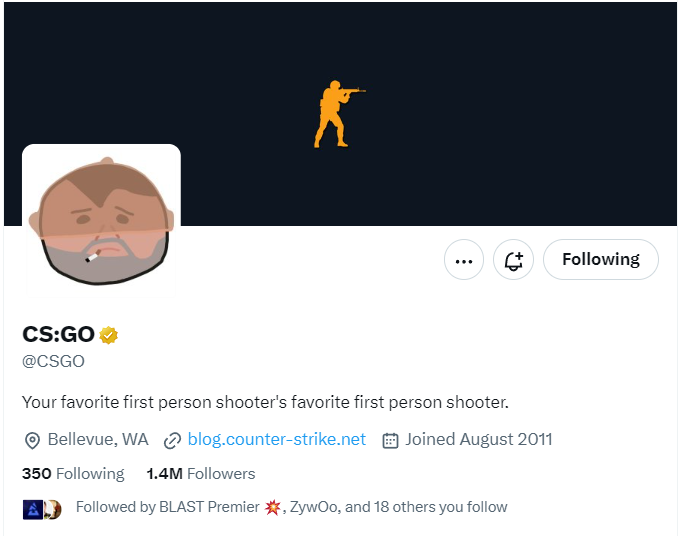The width and height of the screenshot is (679, 536).
Task: Open the three-dot more options menu
Action: coord(463,260)
